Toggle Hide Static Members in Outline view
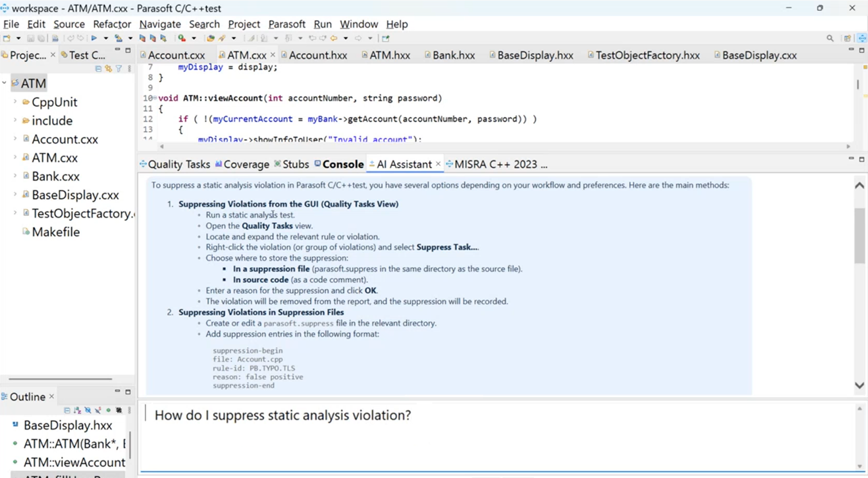Viewport: 868px width, 478px height. pos(97,410)
